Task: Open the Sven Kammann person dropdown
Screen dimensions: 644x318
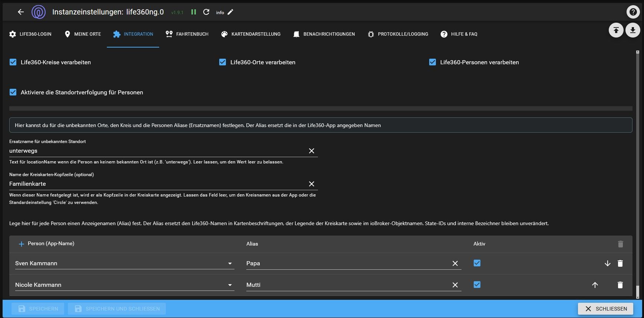Action: 125,263
